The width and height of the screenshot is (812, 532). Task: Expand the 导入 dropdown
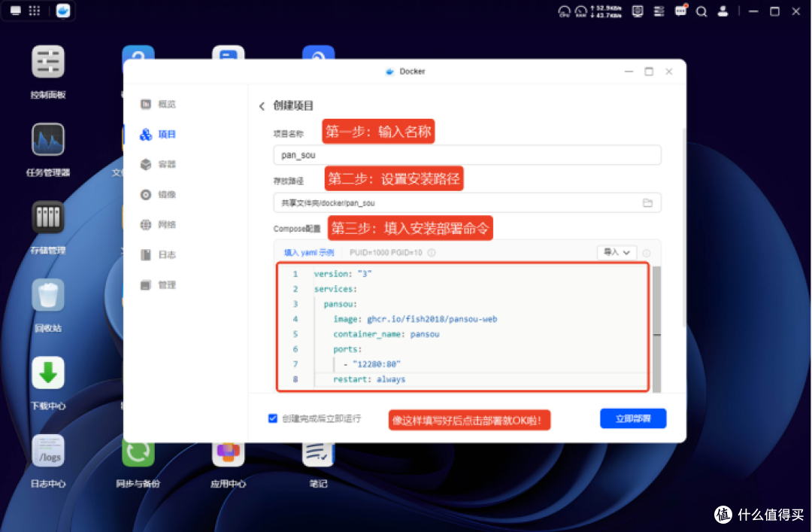click(x=617, y=253)
